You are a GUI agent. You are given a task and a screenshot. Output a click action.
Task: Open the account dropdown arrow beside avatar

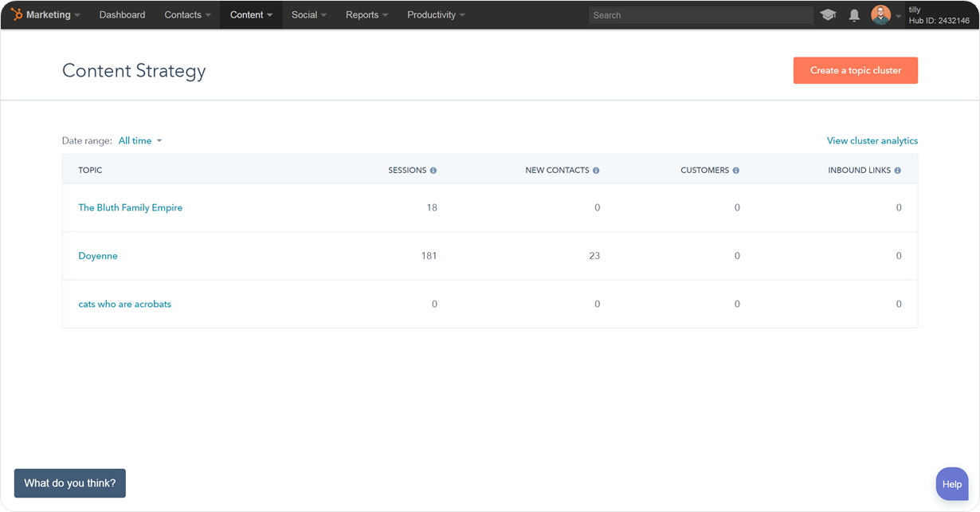point(899,16)
